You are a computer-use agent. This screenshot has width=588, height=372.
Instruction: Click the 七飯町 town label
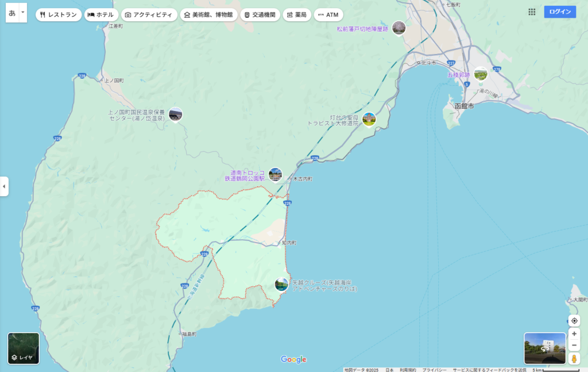453,5
